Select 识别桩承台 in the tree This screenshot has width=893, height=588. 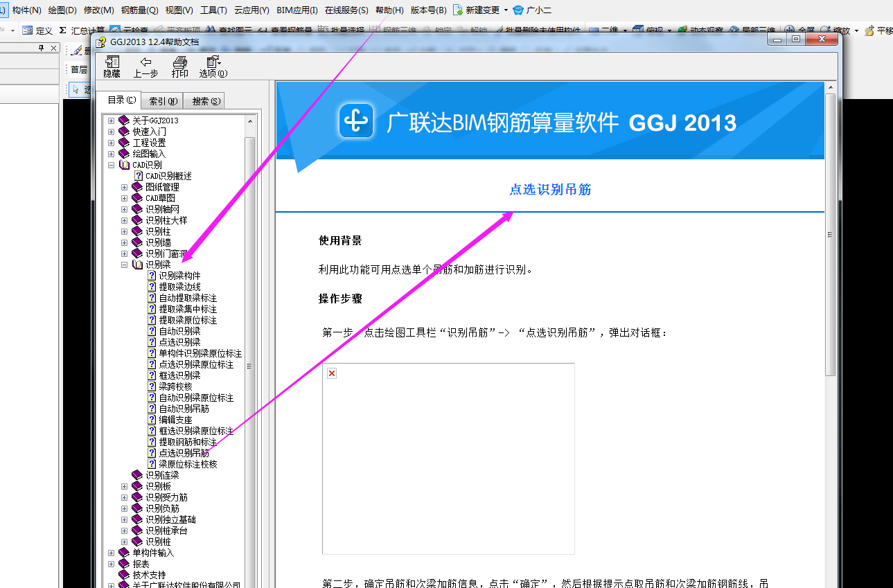tap(166, 531)
